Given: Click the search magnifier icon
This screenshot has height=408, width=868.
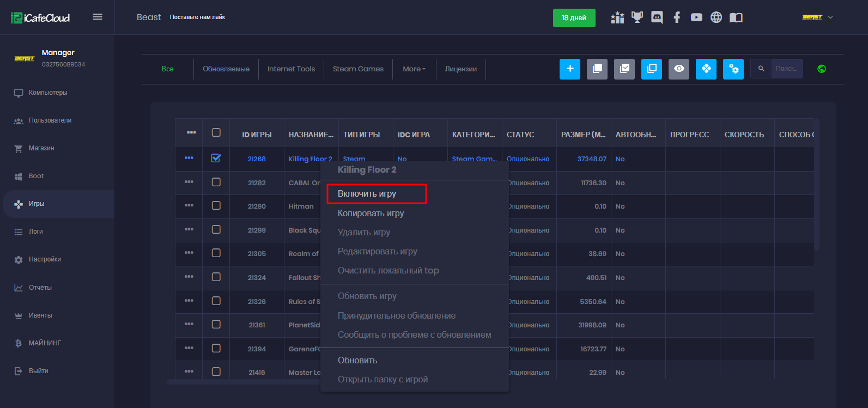Looking at the screenshot, I should point(761,69).
